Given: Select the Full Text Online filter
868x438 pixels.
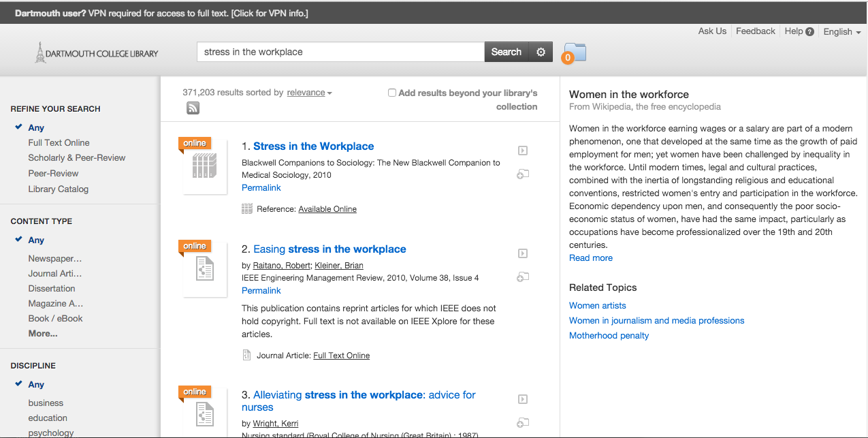Looking at the screenshot, I should (x=59, y=142).
